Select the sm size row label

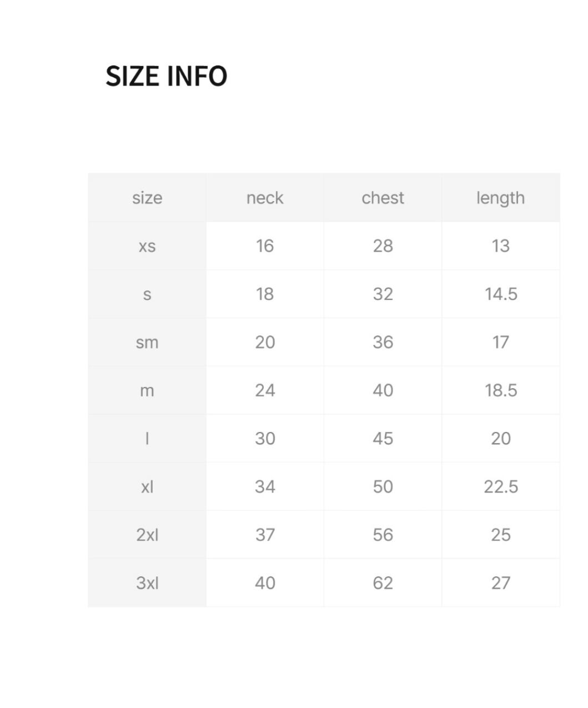[147, 343]
